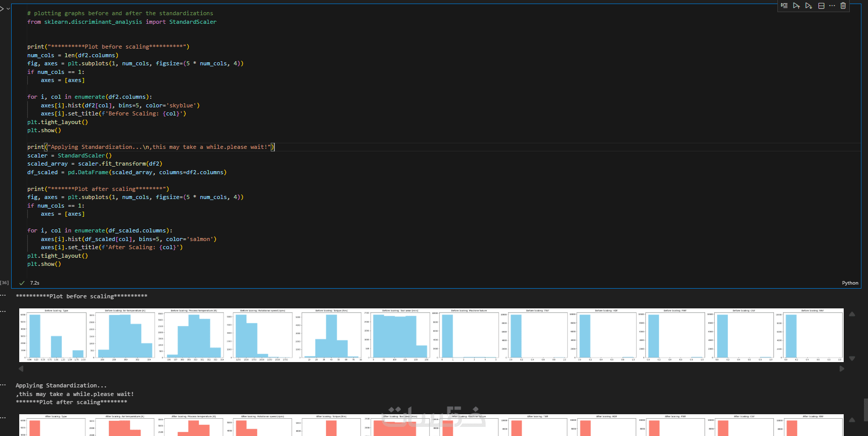Click the 'num_cols = len(df2.columns)' line
868x436 pixels.
[x=73, y=55]
